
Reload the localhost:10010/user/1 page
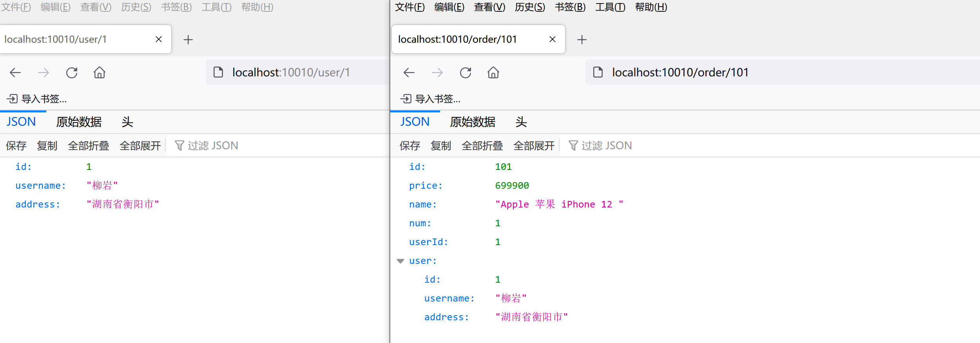pyautogui.click(x=72, y=72)
